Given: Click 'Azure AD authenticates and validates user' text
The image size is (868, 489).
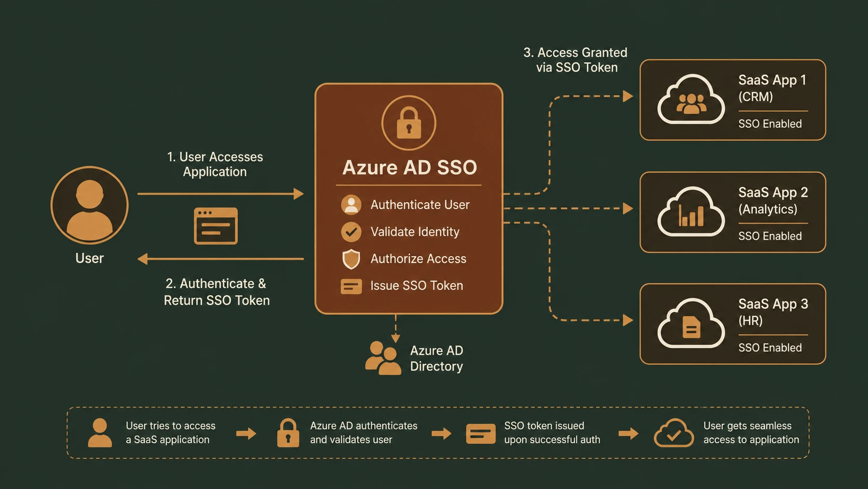Looking at the screenshot, I should (x=363, y=432).
